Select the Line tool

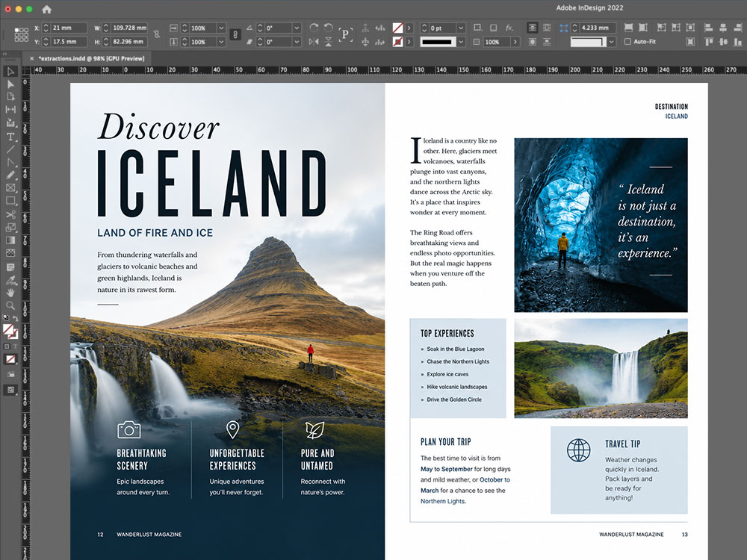pyautogui.click(x=10, y=149)
